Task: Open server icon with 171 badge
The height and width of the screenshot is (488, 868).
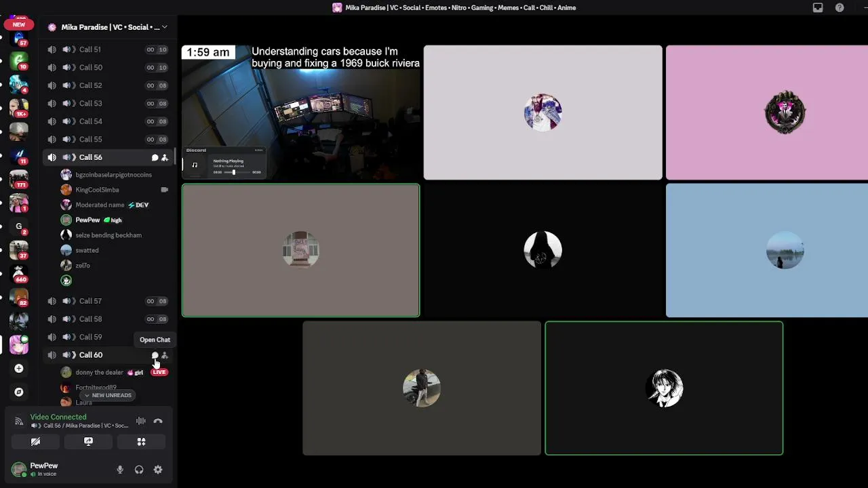Action: point(19,180)
